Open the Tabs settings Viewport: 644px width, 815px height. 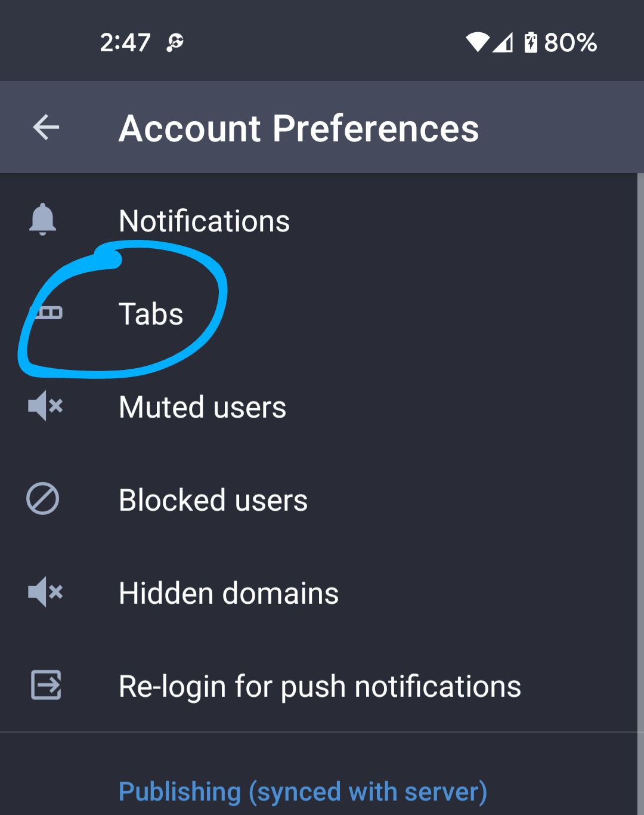coord(151,314)
